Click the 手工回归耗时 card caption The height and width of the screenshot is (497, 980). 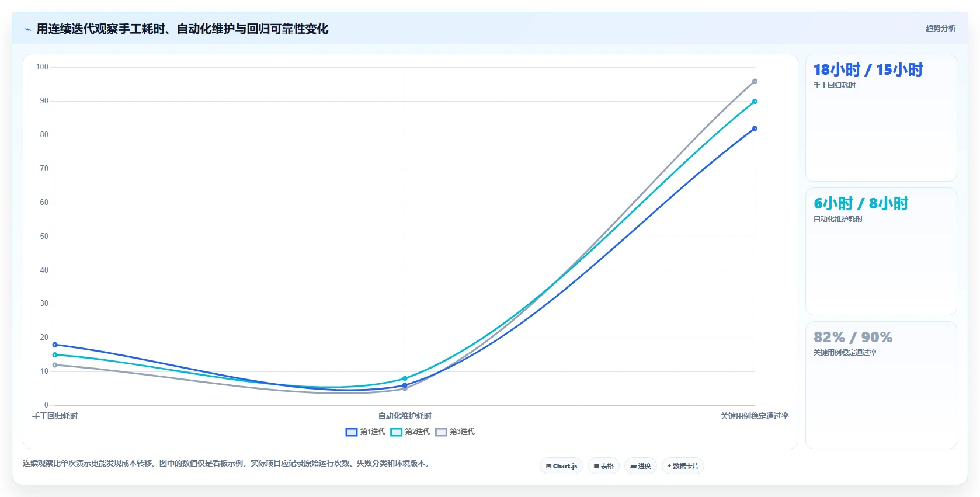click(x=835, y=85)
